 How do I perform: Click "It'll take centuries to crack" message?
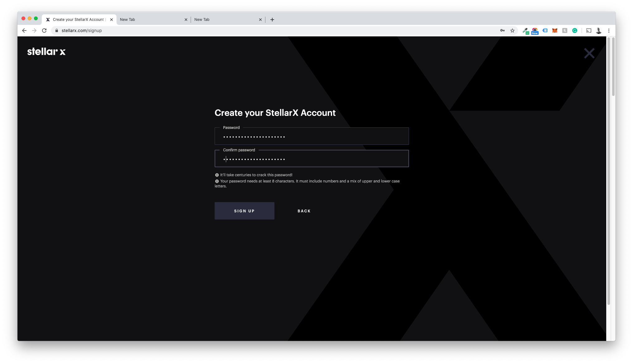point(256,175)
